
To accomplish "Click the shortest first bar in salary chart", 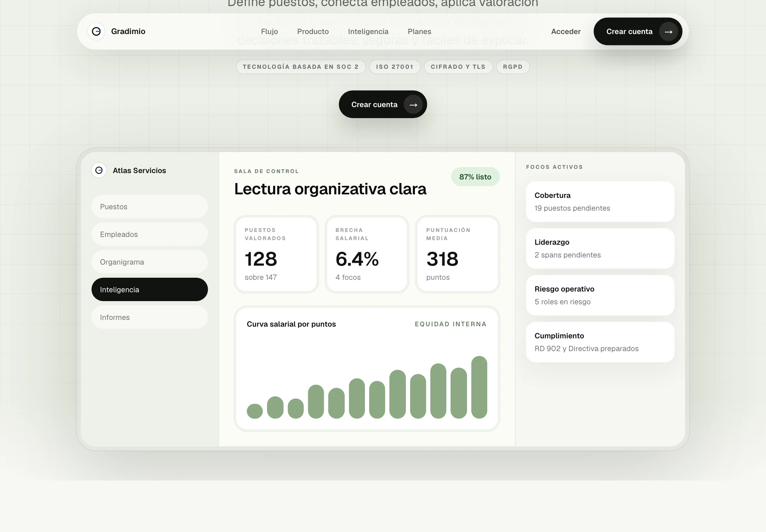I will [255, 411].
